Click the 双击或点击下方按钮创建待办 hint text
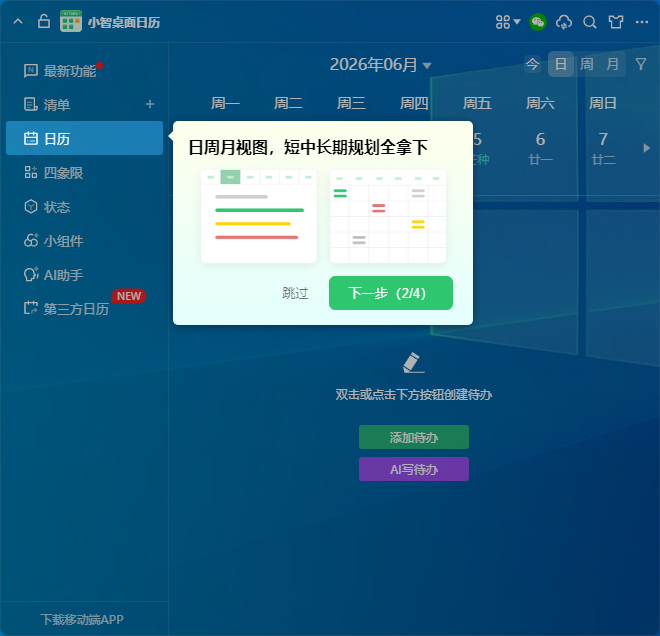The image size is (660, 636). click(414, 395)
